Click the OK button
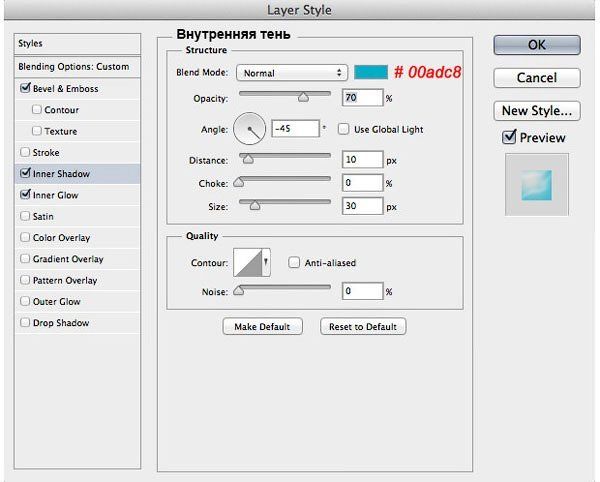Image resolution: width=600 pixels, height=482 pixels. [536, 45]
